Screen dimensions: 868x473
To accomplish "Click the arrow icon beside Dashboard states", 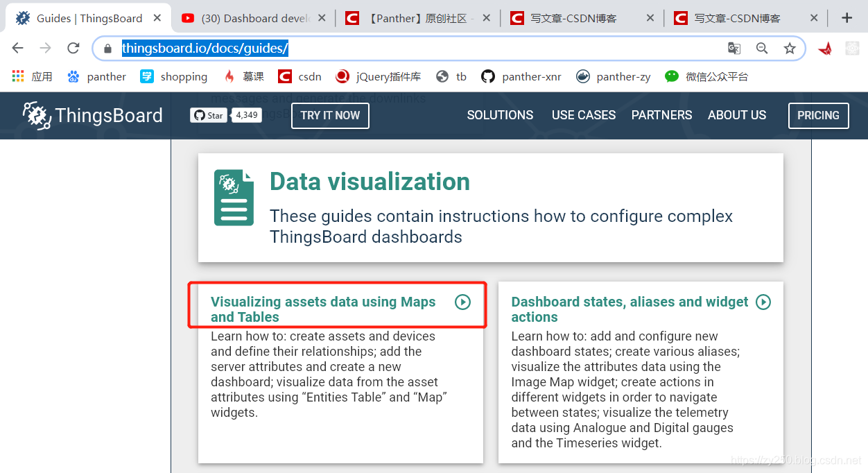I will click(763, 302).
